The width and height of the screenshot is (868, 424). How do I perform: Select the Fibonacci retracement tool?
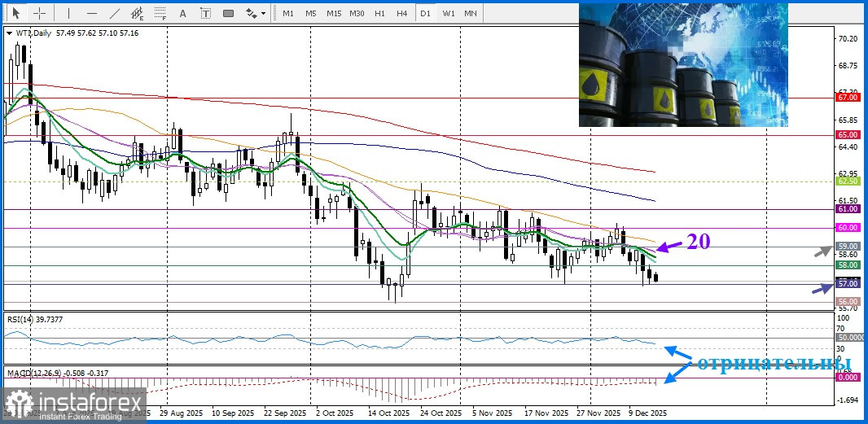(160, 13)
